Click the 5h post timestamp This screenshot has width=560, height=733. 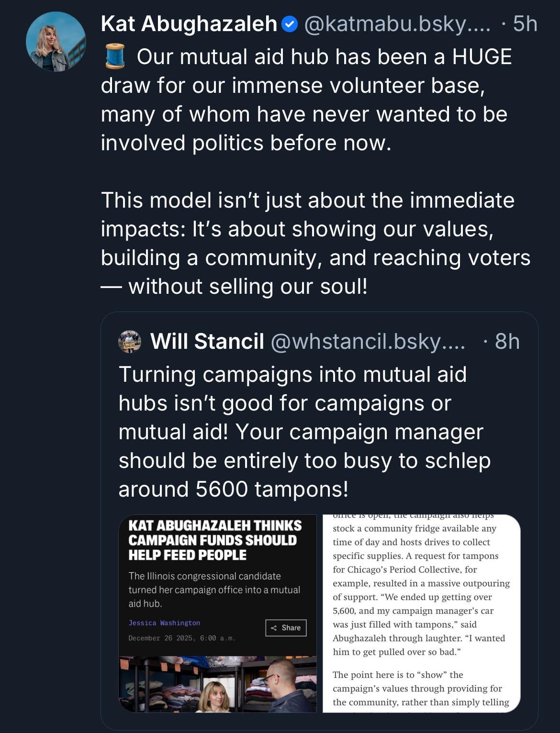click(x=525, y=24)
